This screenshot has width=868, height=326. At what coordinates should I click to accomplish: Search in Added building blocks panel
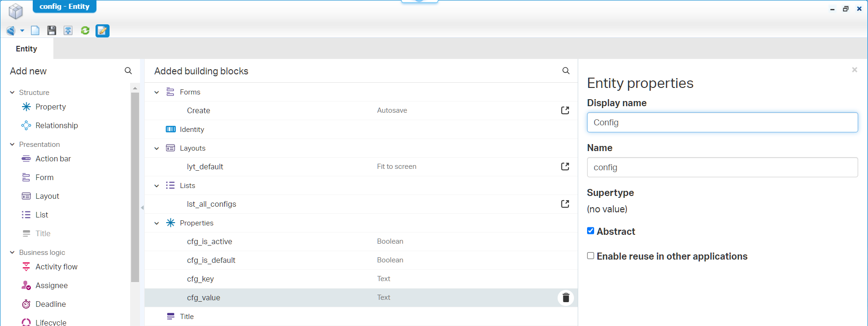point(566,71)
